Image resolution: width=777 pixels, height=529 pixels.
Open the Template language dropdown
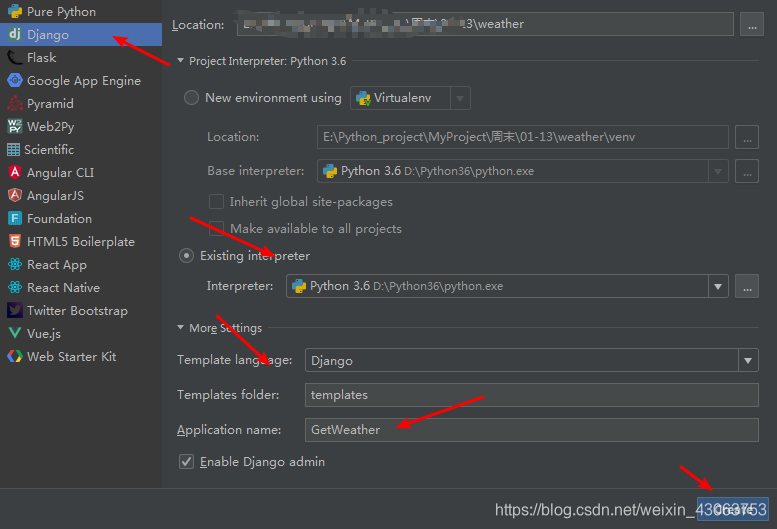coord(748,360)
